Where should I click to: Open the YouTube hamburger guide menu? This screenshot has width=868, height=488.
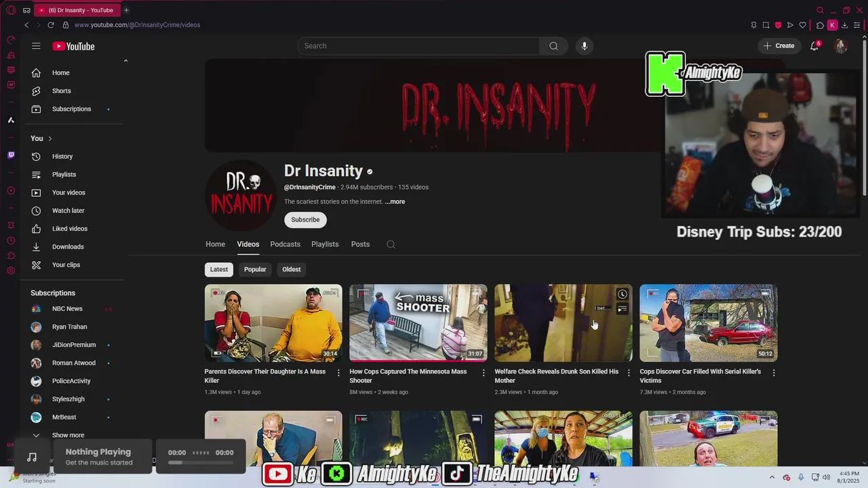[x=36, y=46]
